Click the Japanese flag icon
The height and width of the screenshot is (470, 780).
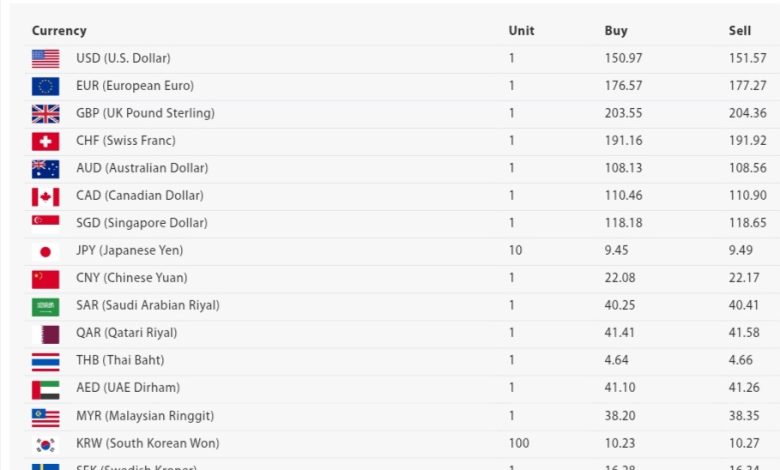click(x=45, y=252)
